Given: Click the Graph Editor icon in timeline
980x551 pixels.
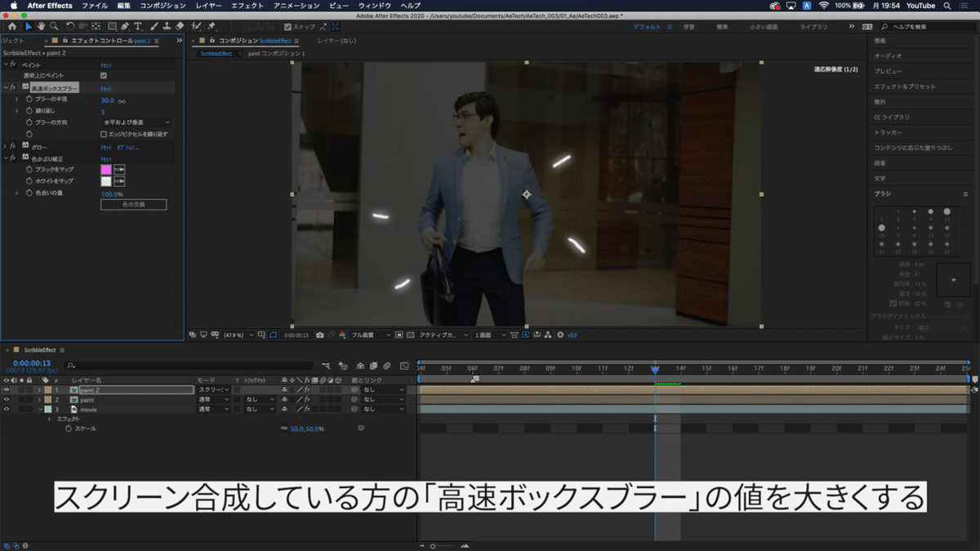Looking at the screenshot, I should tap(403, 366).
